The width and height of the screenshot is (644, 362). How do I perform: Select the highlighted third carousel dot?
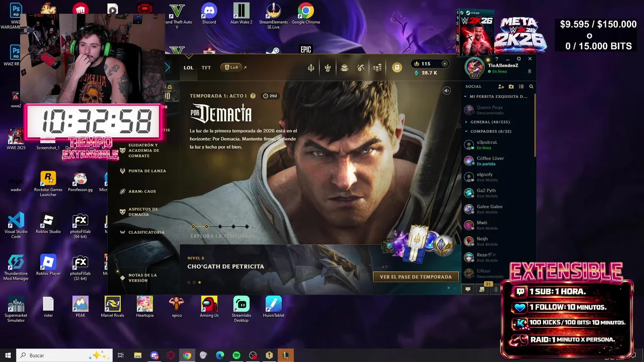click(x=199, y=282)
